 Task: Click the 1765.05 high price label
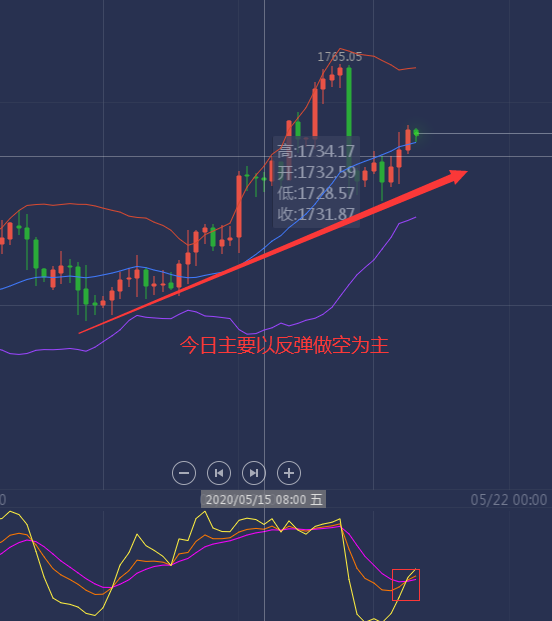click(340, 57)
